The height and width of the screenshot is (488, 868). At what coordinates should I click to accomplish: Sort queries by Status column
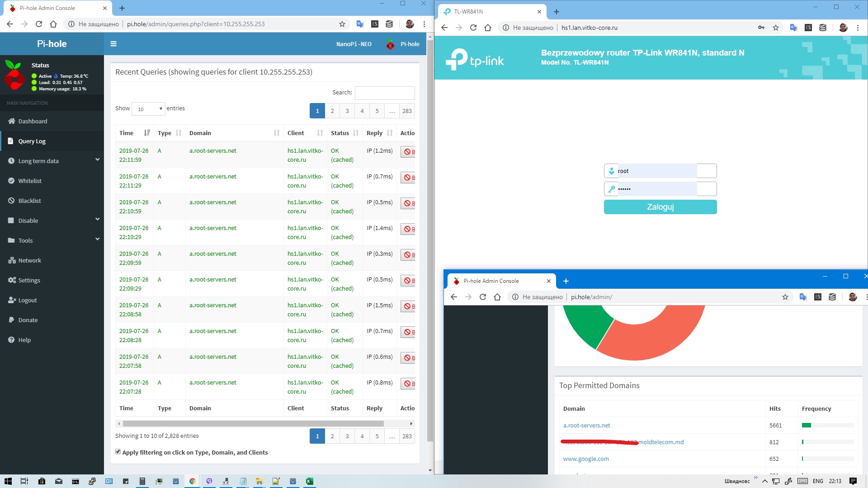click(344, 133)
